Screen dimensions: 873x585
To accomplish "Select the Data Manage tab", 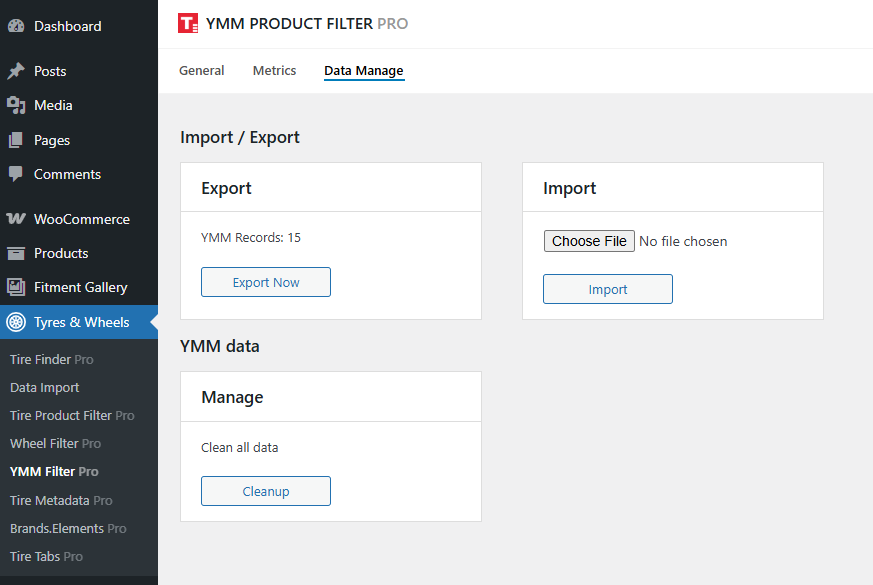I will pos(364,71).
